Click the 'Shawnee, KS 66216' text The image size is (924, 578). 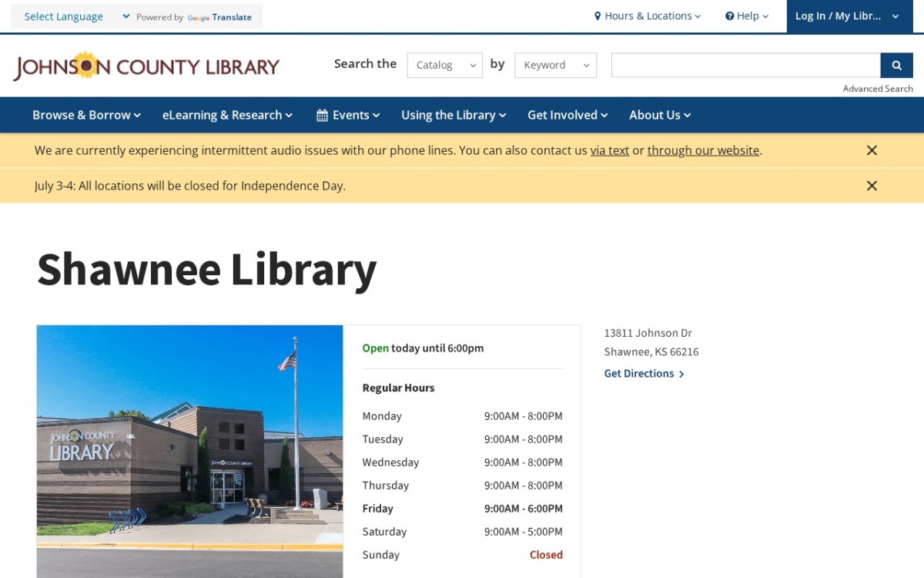tap(651, 351)
